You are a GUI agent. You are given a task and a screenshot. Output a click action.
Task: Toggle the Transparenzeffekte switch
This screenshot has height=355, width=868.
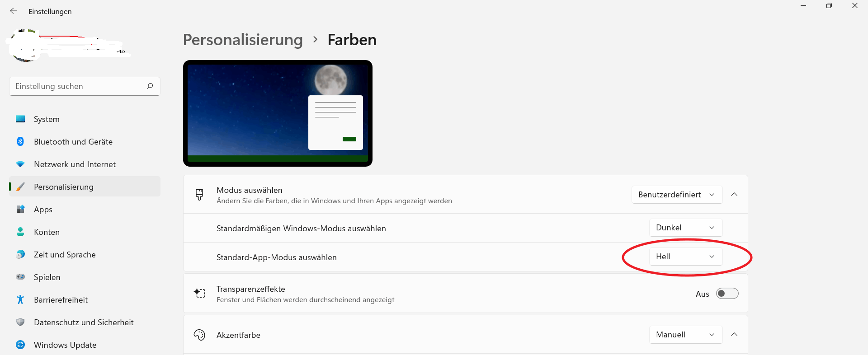727,294
